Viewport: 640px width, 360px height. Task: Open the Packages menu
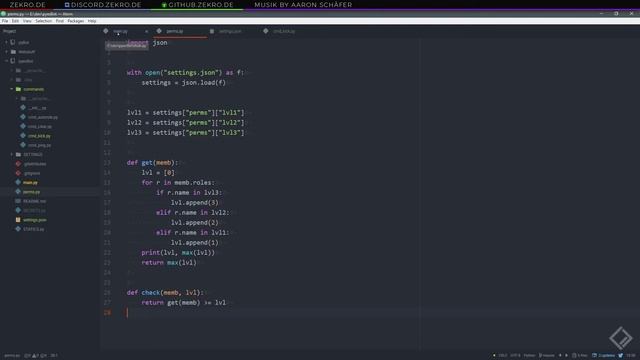click(76, 21)
